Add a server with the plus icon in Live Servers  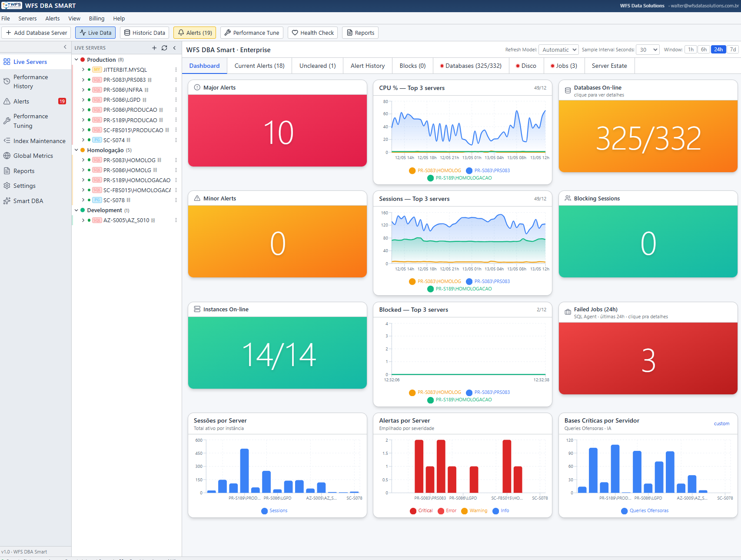click(154, 48)
